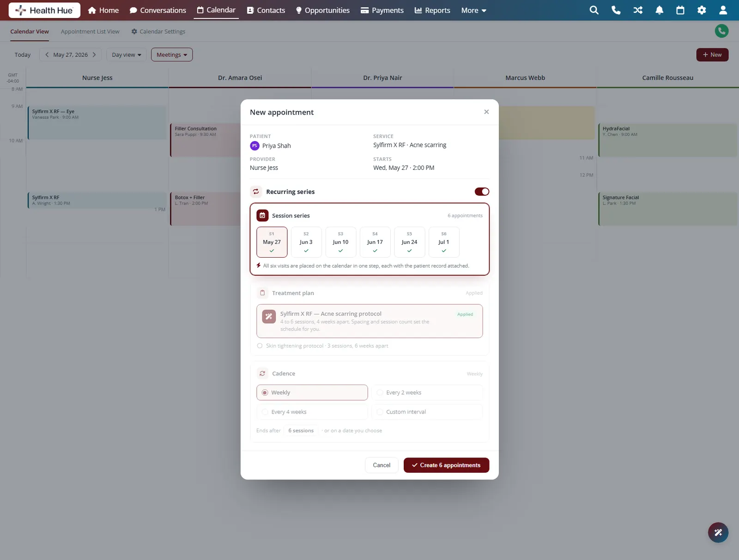The width and height of the screenshot is (739, 560).
Task: Click Create 6 appointments
Action: pyautogui.click(x=446, y=465)
